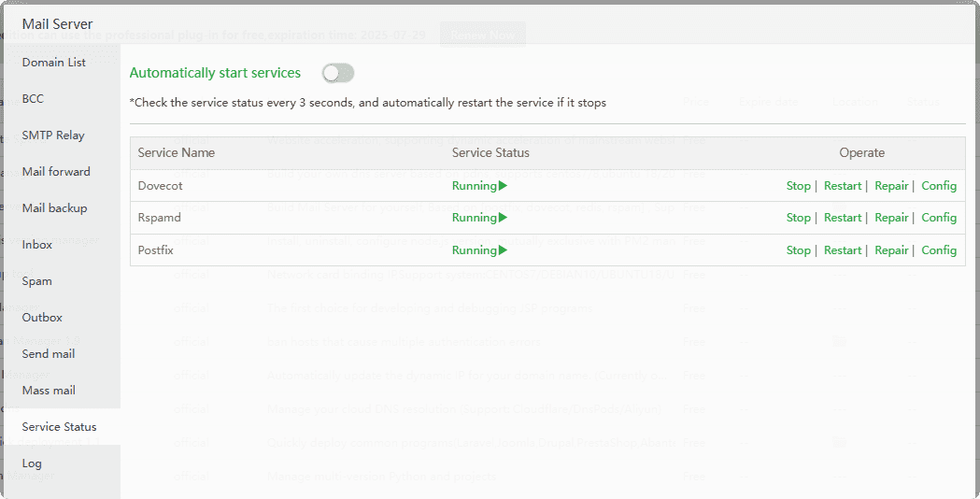Viewport: 980px width, 499px height.
Task: Stop the Rspamd service
Action: point(798,218)
